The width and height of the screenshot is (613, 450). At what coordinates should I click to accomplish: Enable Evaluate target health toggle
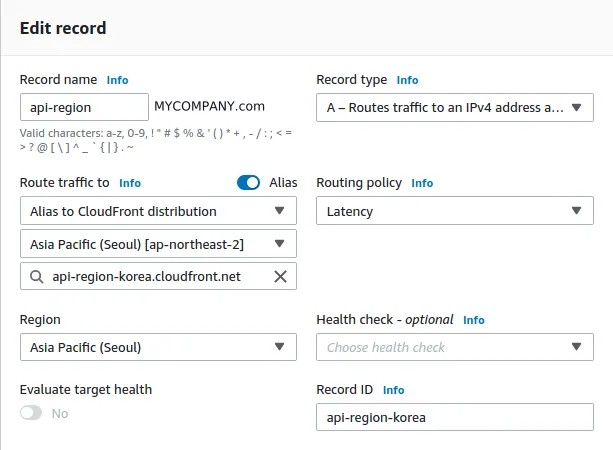coord(31,413)
